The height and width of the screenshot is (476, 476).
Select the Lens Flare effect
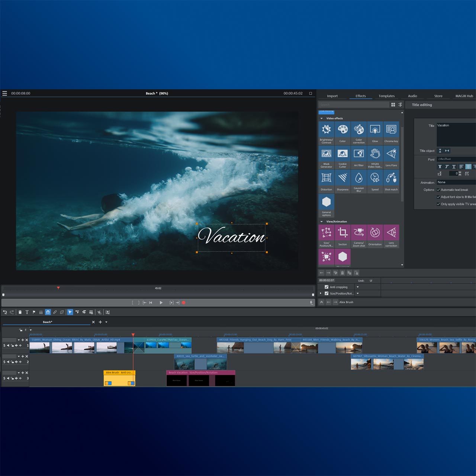pos(391,157)
